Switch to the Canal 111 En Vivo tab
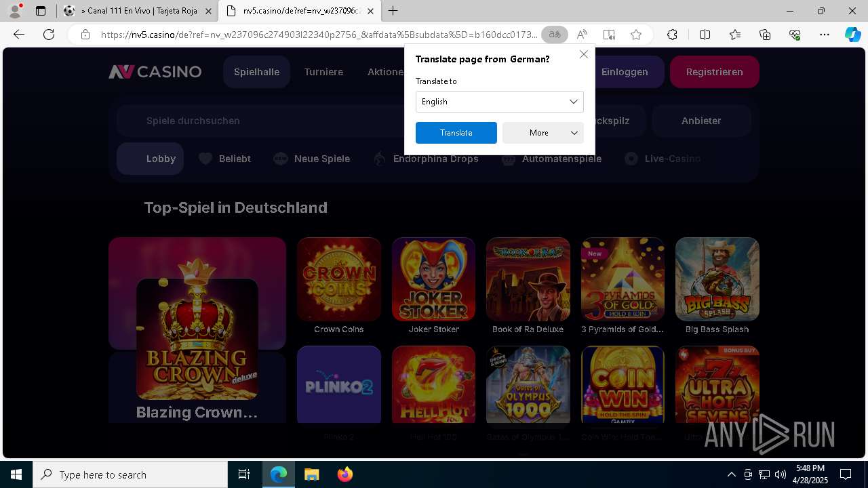 click(138, 11)
